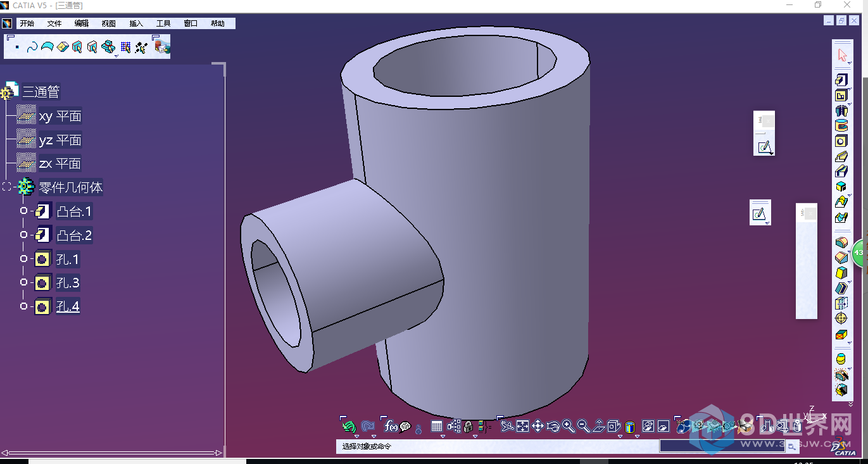Open the 插入 menu
This screenshot has width=868, height=464.
click(x=136, y=23)
